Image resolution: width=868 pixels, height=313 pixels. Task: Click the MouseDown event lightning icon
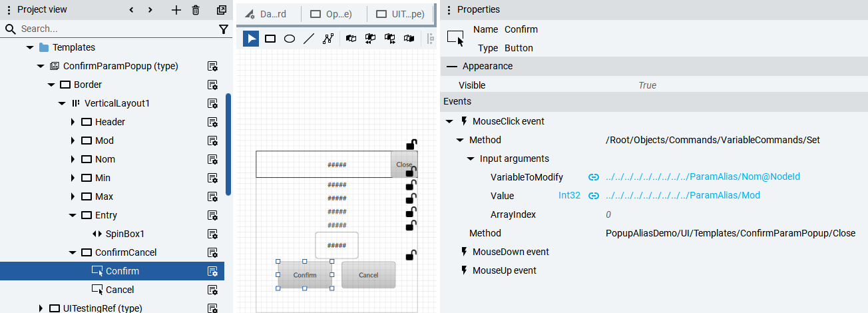point(464,252)
